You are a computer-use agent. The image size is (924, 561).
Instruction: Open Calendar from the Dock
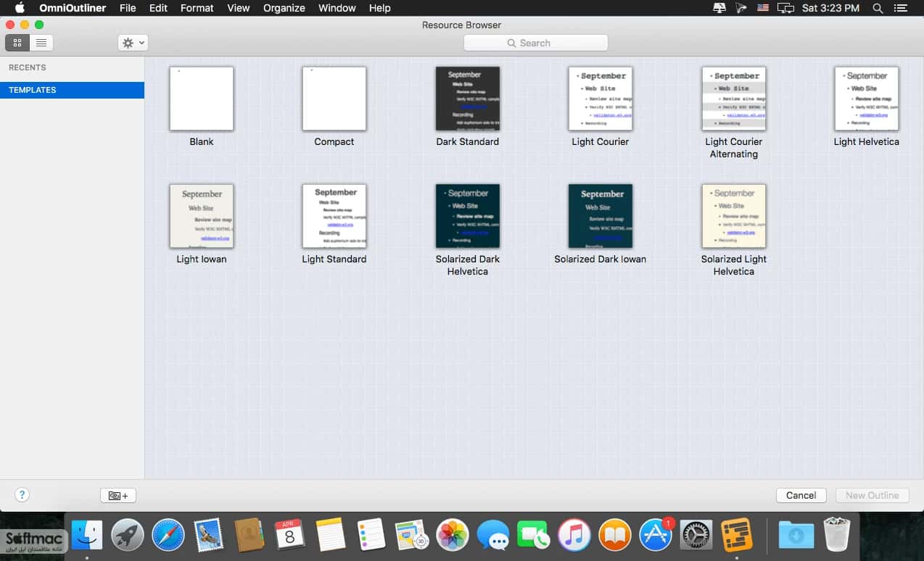click(290, 536)
